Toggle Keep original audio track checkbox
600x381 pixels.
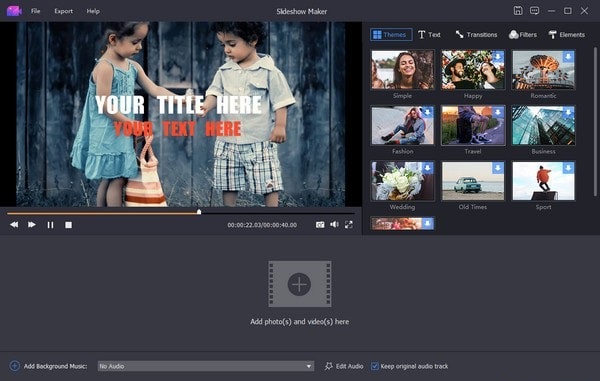coord(375,366)
